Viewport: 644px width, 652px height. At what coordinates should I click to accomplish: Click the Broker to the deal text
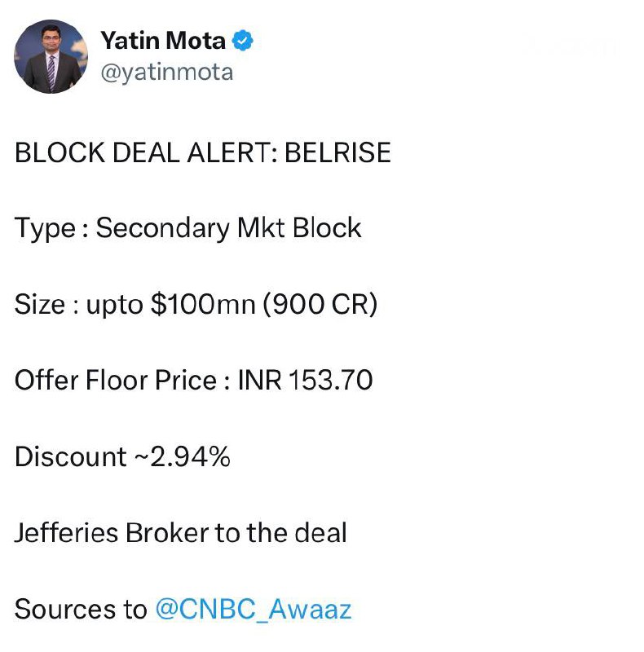tap(236, 533)
